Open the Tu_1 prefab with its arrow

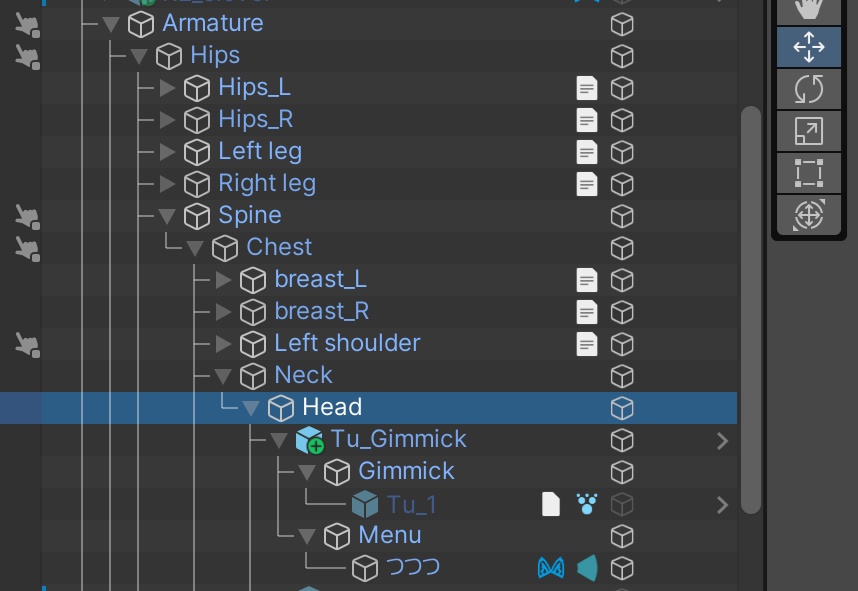point(722,505)
